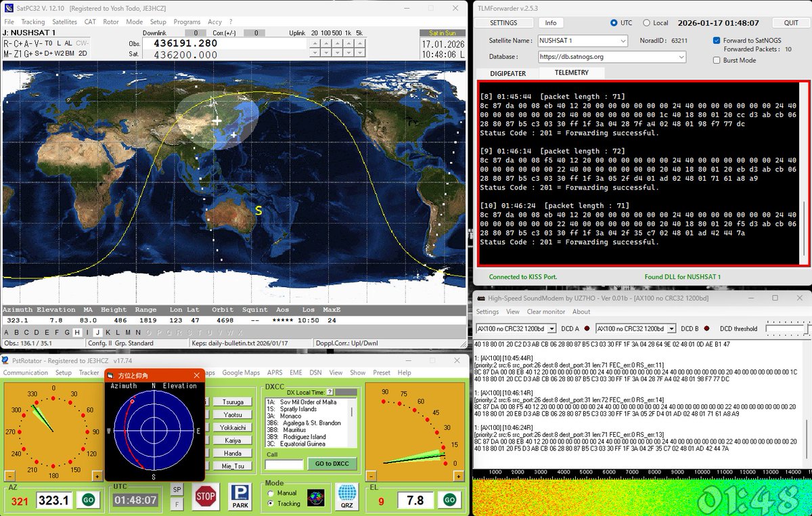
Task: Click the G+ switch in SatPC32
Action: [x=29, y=53]
